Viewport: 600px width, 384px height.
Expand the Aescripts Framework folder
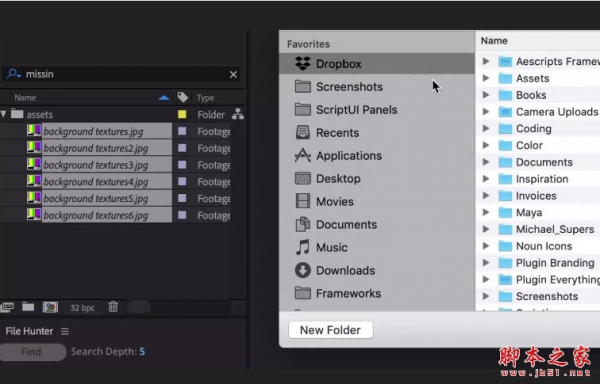(x=486, y=61)
